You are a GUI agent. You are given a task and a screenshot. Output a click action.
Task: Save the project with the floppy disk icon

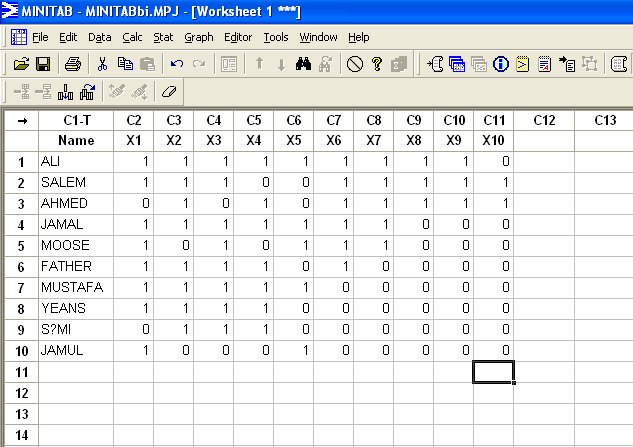point(43,64)
